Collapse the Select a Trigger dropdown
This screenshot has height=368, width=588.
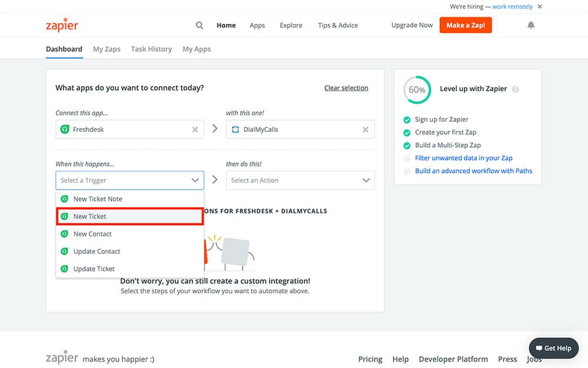pos(195,180)
